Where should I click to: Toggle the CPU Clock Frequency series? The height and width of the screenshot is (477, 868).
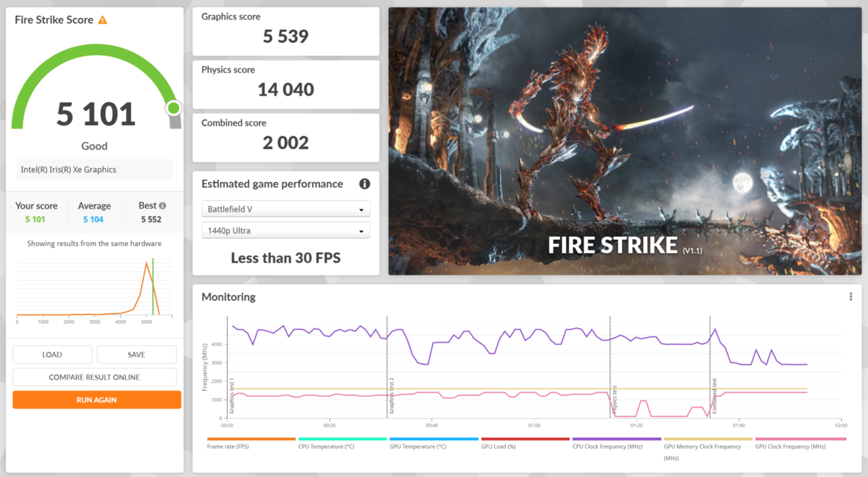616,439
